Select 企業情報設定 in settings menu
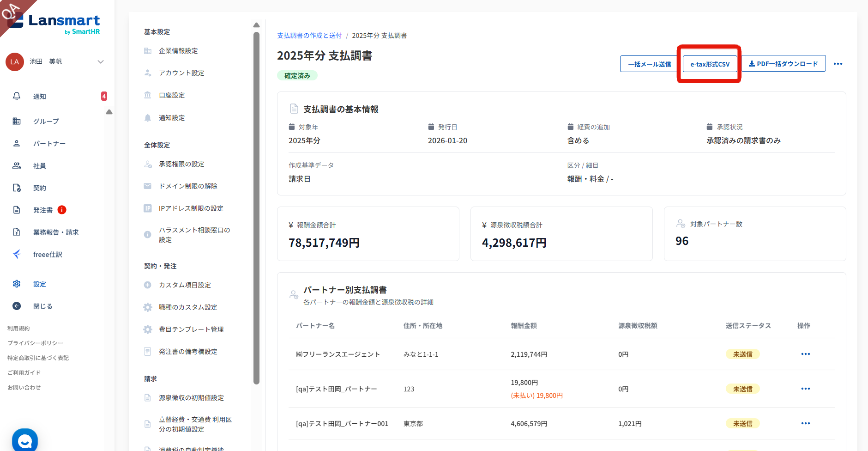 (178, 51)
